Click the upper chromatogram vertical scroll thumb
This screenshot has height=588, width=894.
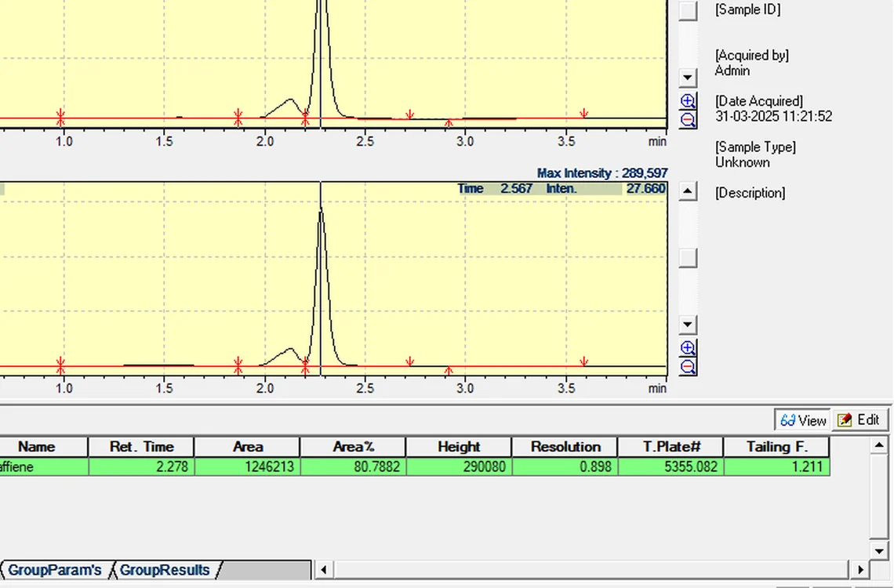coord(688,11)
